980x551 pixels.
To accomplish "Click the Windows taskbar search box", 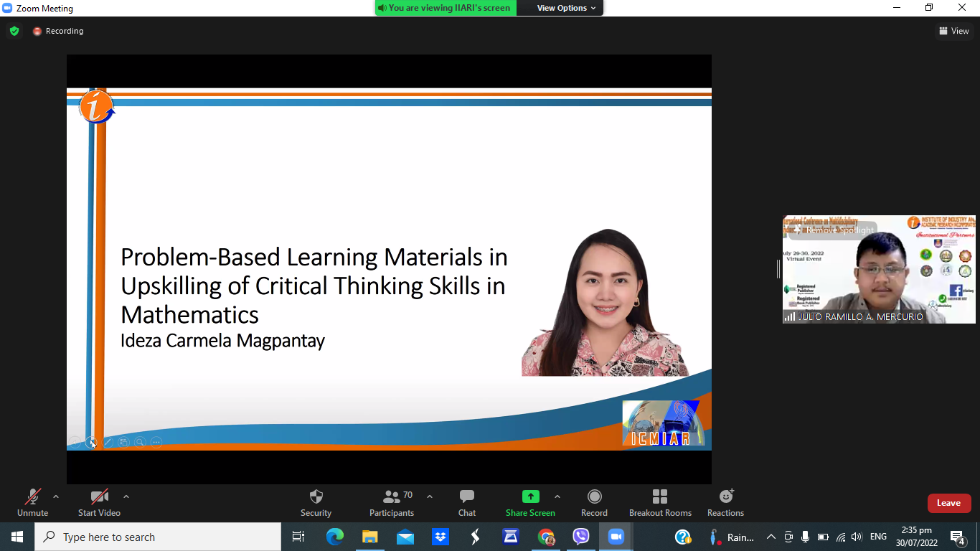I will [158, 537].
